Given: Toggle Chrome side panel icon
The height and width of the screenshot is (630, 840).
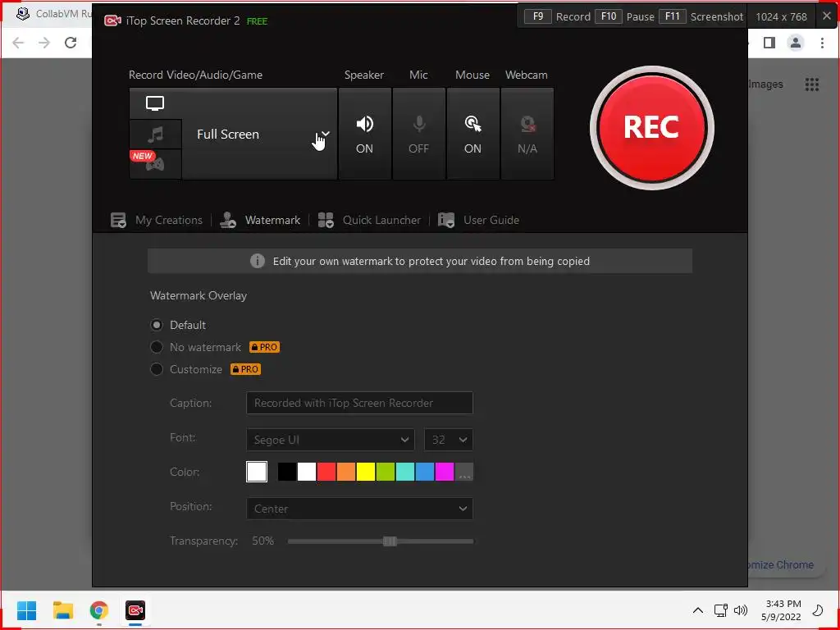Looking at the screenshot, I should click(x=769, y=43).
